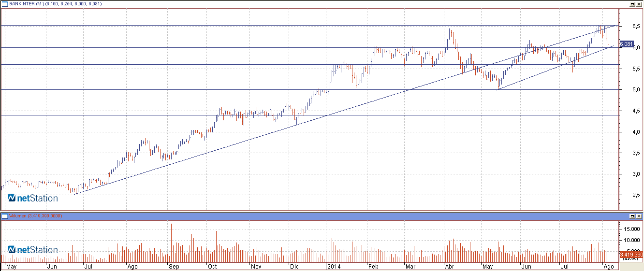Image resolution: width=644 pixels, height=271 pixels.
Task: Maximize the Volumen panel
Action: (x=632, y=216)
